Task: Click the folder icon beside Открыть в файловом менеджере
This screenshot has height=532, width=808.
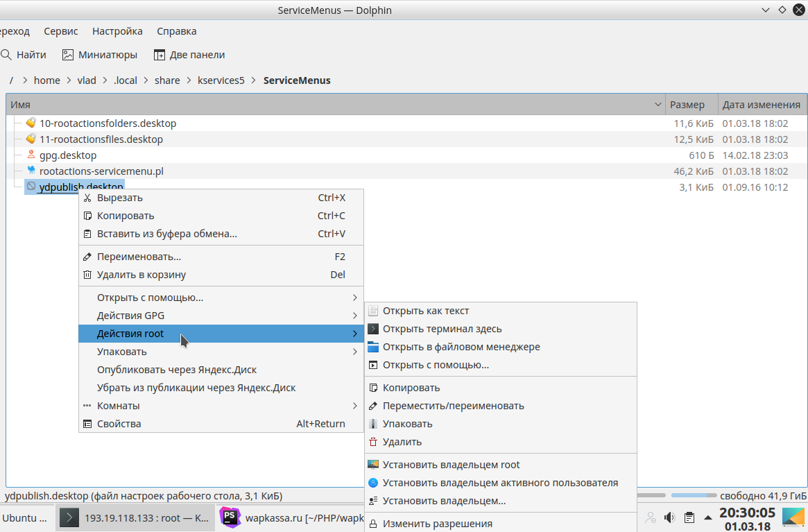Action: tap(373, 347)
